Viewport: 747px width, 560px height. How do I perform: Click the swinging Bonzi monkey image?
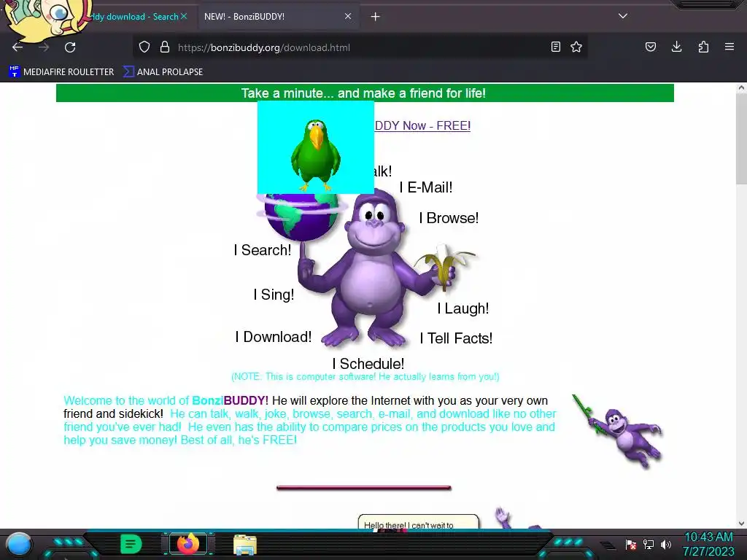coord(618,431)
